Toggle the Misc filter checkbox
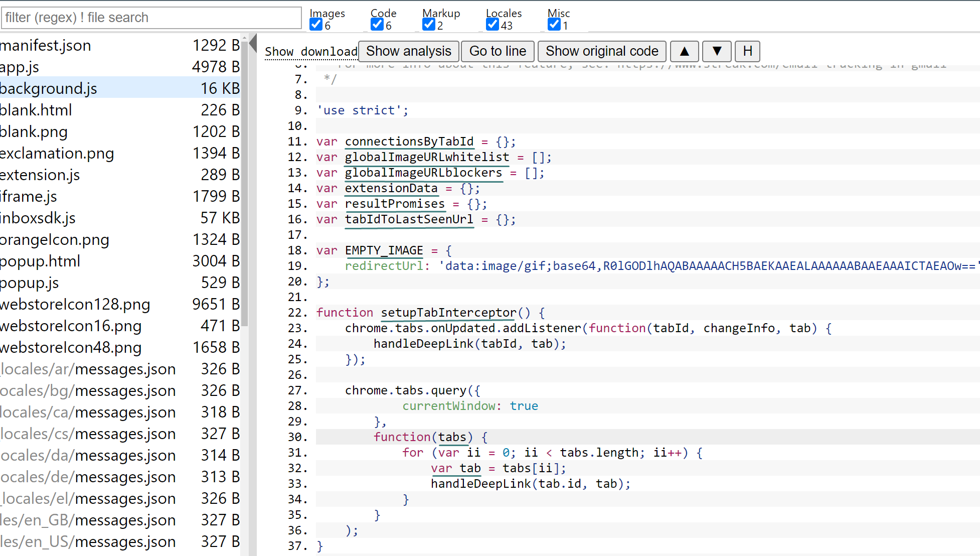Screen dimensions: 980x556 (x=554, y=24)
